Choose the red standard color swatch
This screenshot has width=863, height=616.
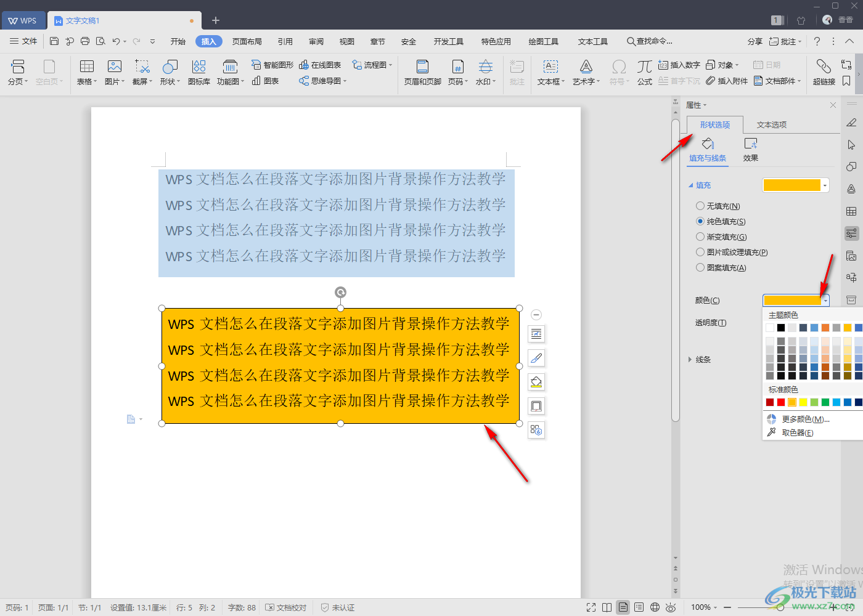781,402
